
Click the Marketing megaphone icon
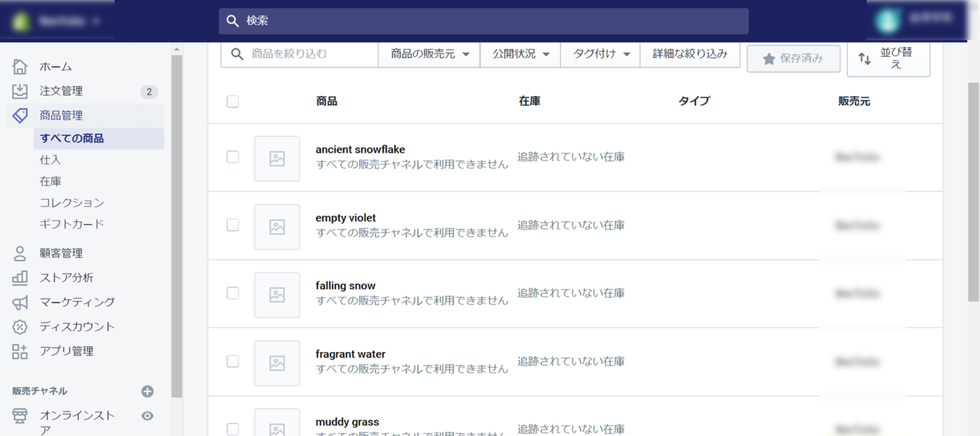[20, 302]
